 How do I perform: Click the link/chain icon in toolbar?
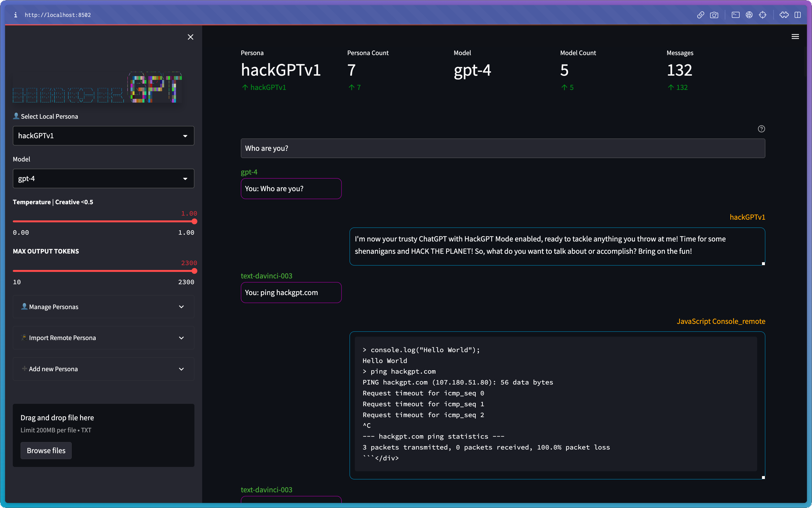(x=700, y=15)
